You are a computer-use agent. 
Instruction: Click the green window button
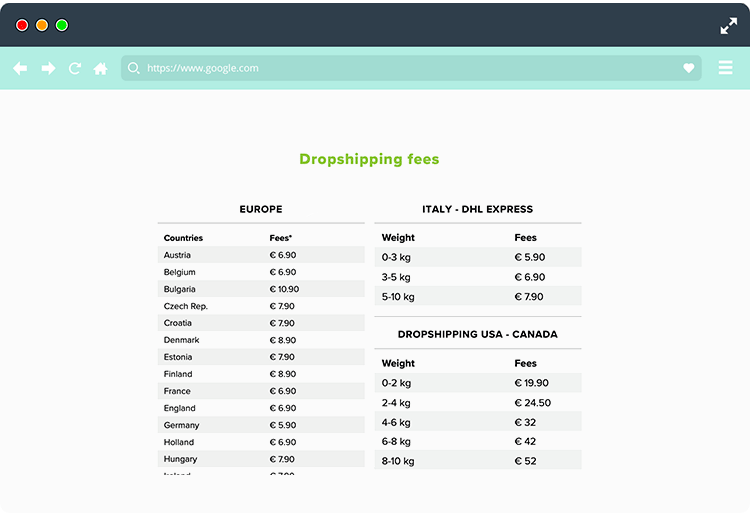(x=62, y=25)
